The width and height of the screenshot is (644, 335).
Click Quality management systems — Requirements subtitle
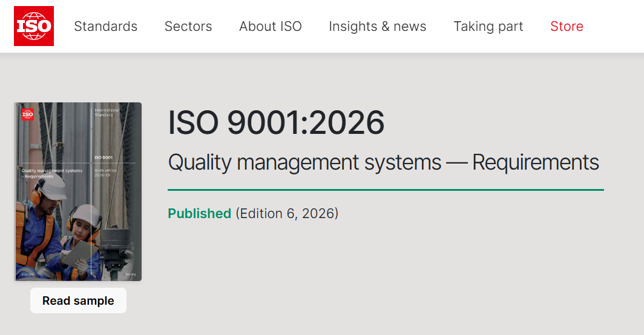(x=383, y=162)
